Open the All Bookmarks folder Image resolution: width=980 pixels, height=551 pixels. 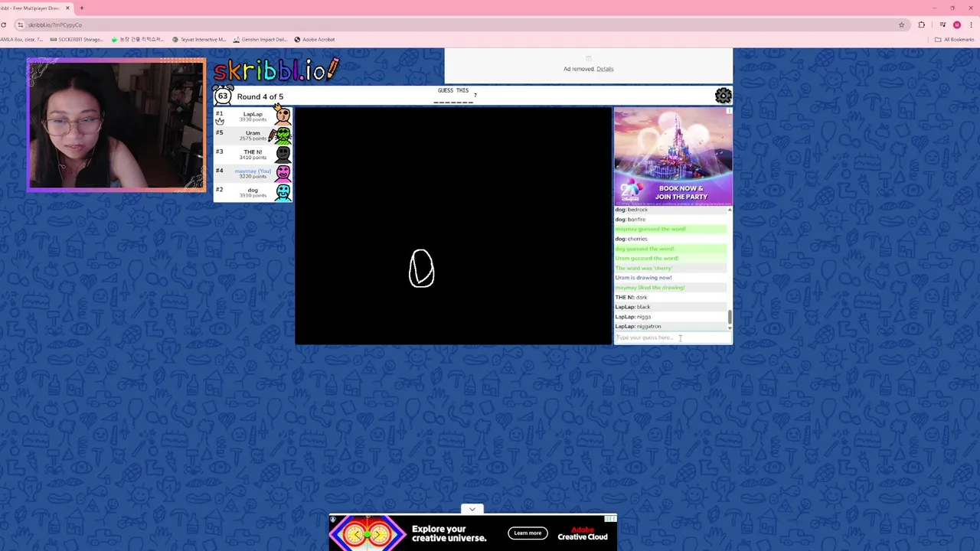point(955,39)
